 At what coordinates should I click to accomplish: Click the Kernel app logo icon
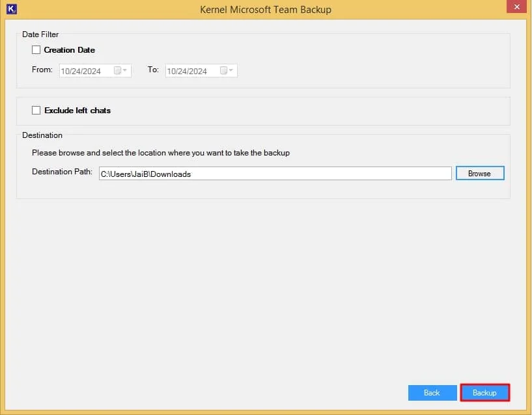(x=12, y=9)
